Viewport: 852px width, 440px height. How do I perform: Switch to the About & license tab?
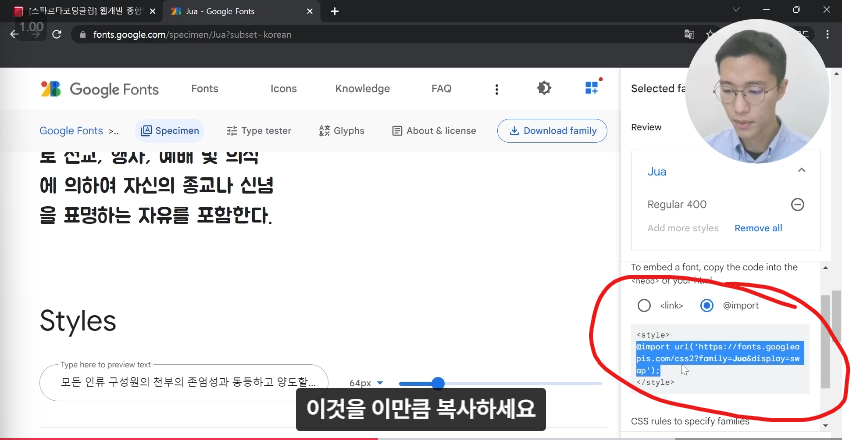[434, 131]
